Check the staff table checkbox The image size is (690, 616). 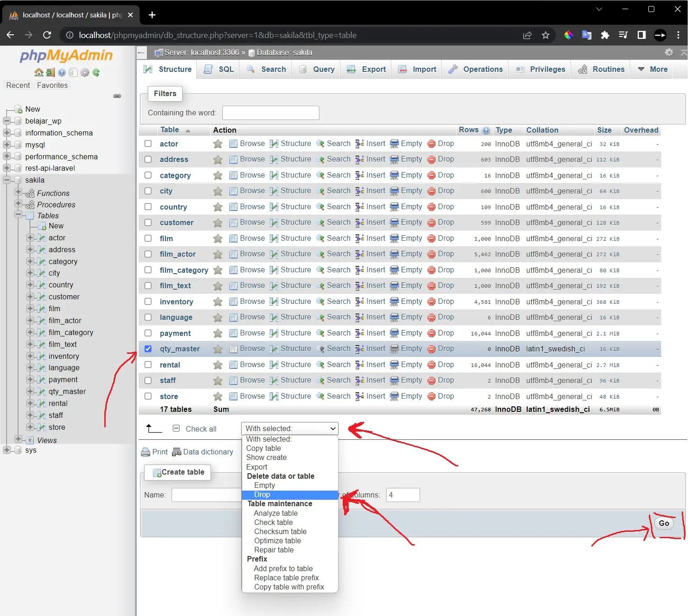click(x=148, y=380)
